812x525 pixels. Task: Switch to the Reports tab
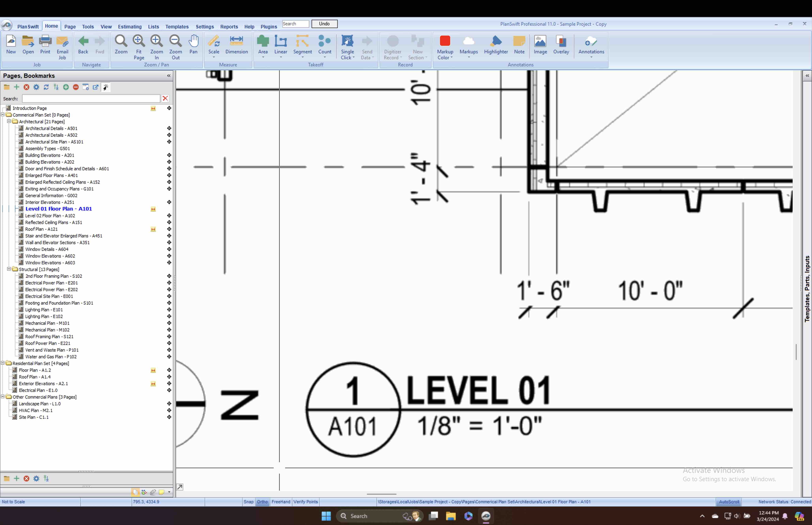(x=229, y=27)
